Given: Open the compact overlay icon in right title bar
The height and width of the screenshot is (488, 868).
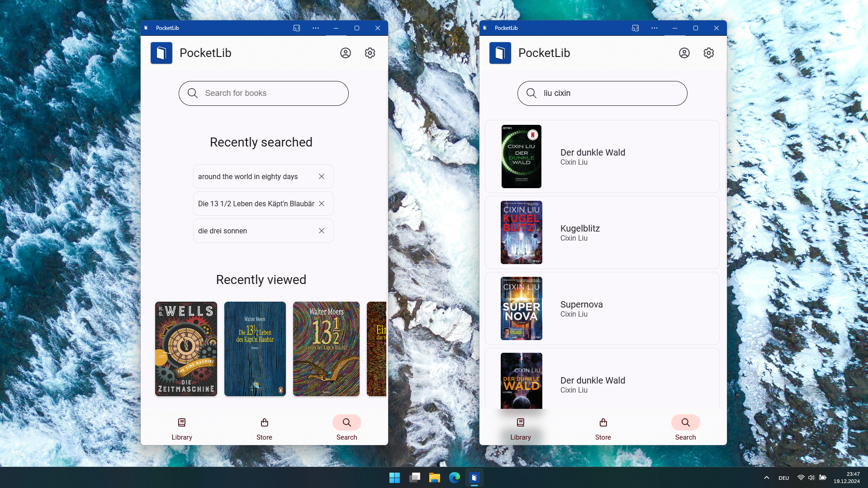Looking at the screenshot, I should [635, 28].
